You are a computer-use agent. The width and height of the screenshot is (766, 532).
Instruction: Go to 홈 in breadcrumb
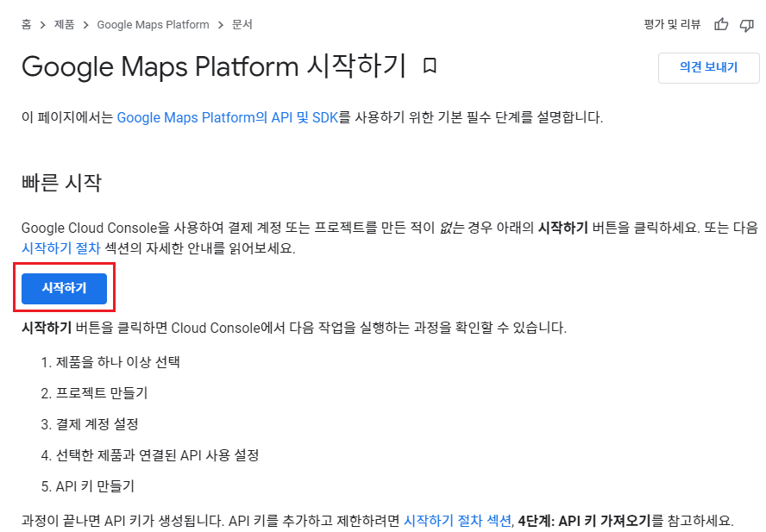pos(27,24)
